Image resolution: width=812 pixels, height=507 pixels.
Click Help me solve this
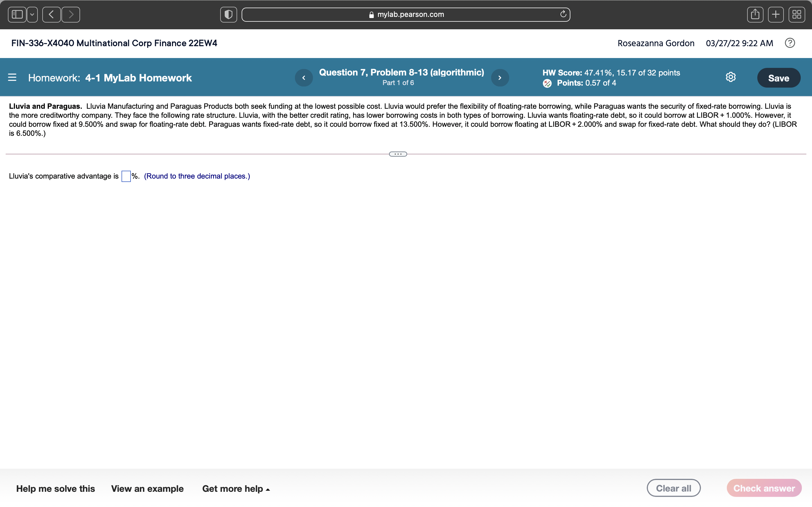55,489
